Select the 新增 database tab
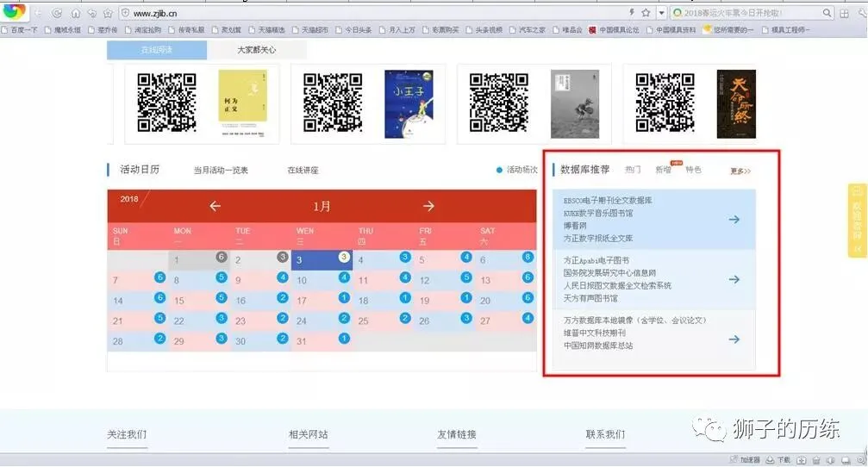The image size is (868, 467). [x=663, y=170]
